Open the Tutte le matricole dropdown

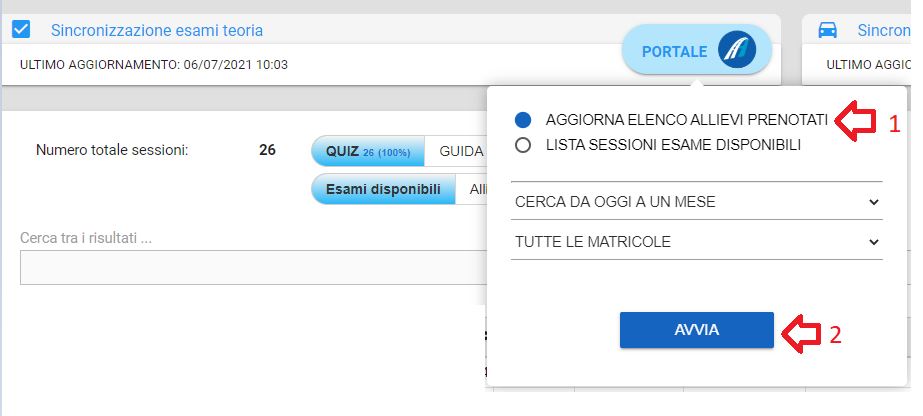point(696,241)
